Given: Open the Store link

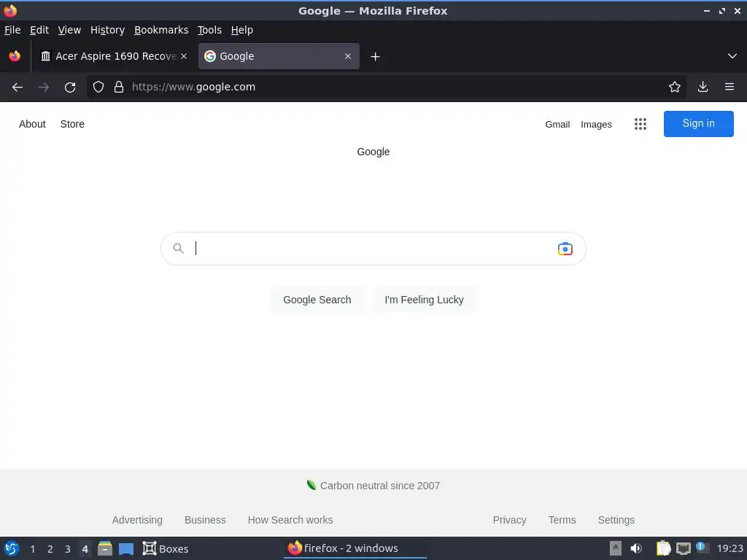Looking at the screenshot, I should [x=72, y=124].
